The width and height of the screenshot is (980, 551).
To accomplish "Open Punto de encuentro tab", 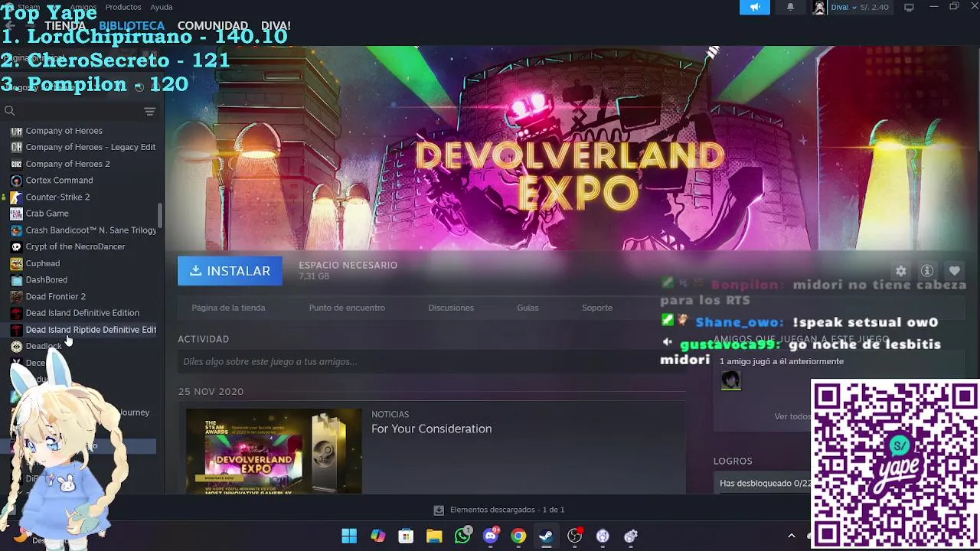I will point(347,308).
